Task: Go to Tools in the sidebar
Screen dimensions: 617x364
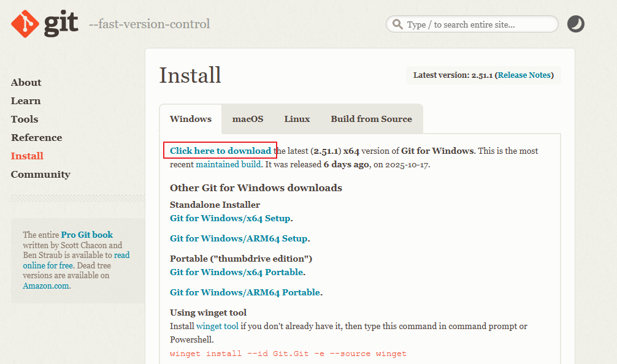Action: pos(25,119)
